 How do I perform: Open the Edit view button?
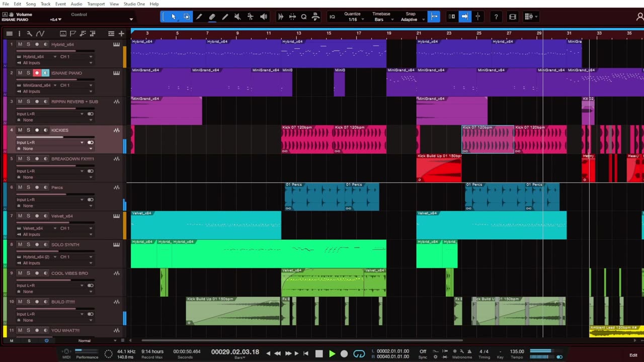click(x=633, y=355)
